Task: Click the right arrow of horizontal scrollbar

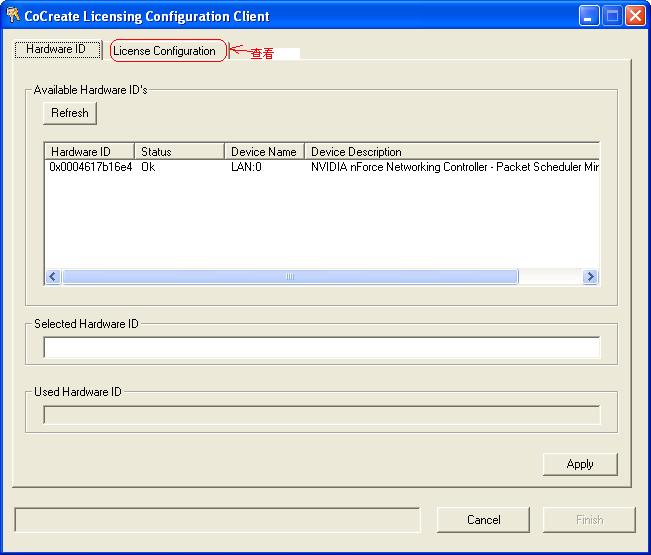Action: pos(590,276)
